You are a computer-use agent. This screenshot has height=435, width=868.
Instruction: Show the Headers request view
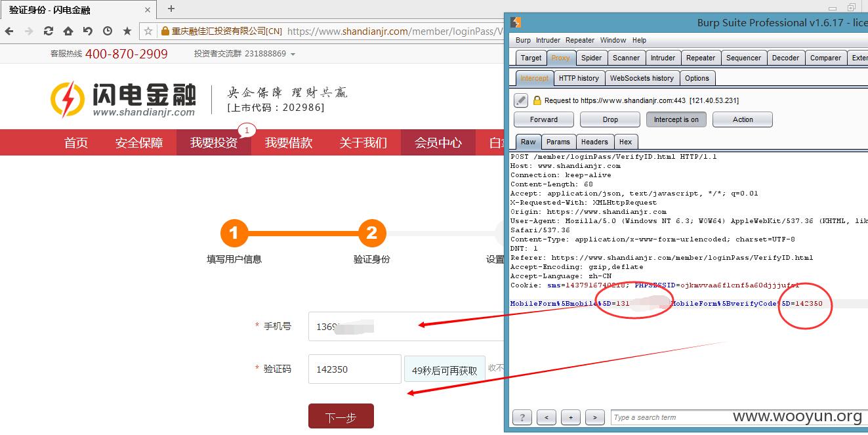594,142
